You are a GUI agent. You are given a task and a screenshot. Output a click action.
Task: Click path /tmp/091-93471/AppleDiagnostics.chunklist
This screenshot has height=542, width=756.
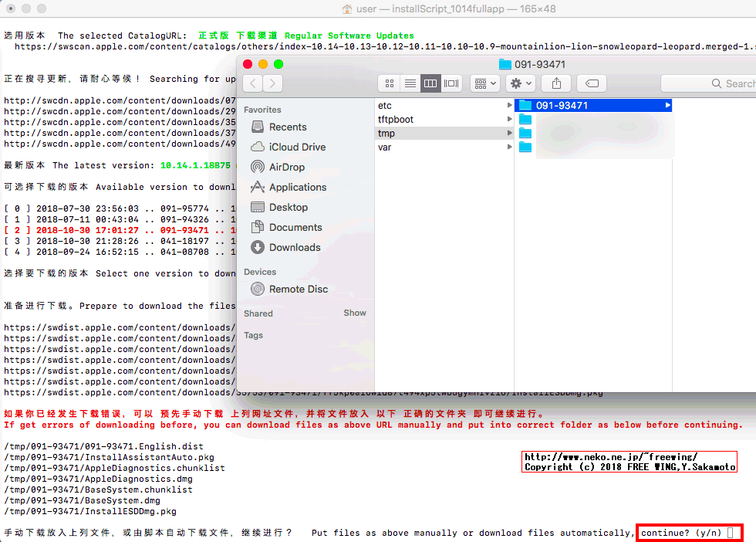coord(114,468)
